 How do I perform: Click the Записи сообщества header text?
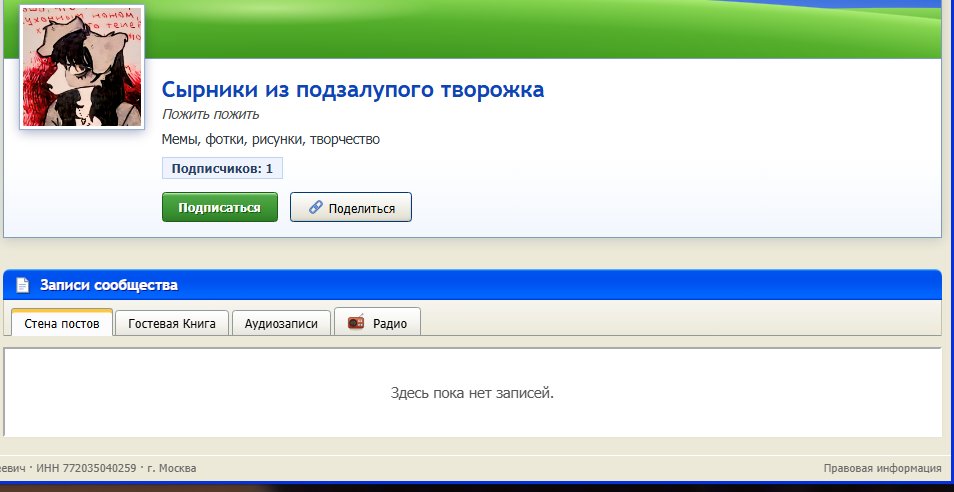point(109,285)
